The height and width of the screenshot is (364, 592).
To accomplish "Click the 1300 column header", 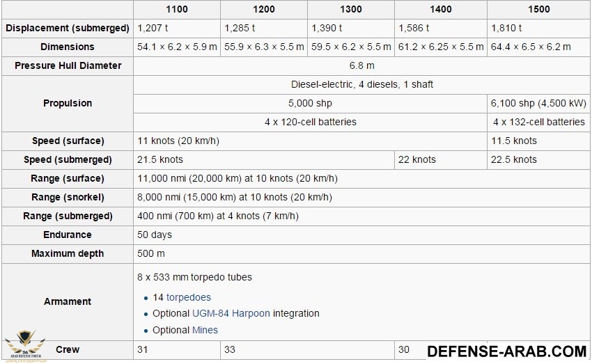I will pos(350,10).
